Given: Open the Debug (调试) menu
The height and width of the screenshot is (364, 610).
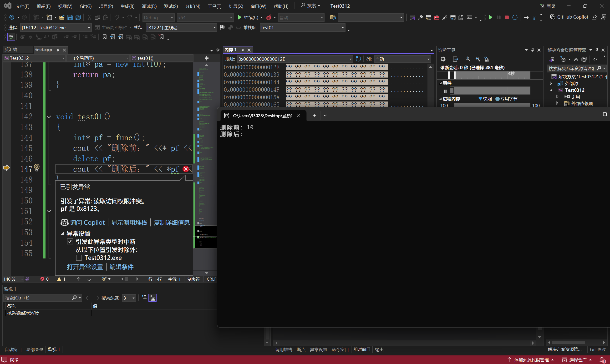Looking at the screenshot, I should [149, 6].
